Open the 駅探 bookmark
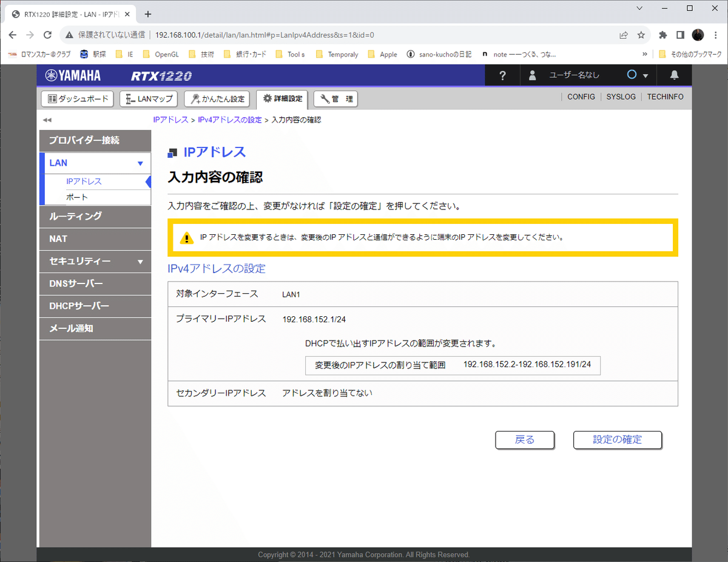This screenshot has width=728, height=562. click(93, 54)
